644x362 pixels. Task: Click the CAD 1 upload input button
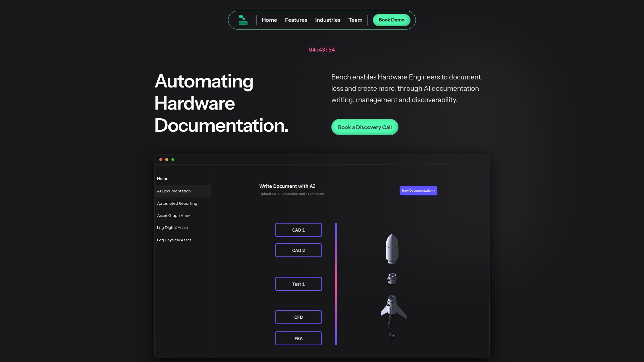pyautogui.click(x=299, y=230)
